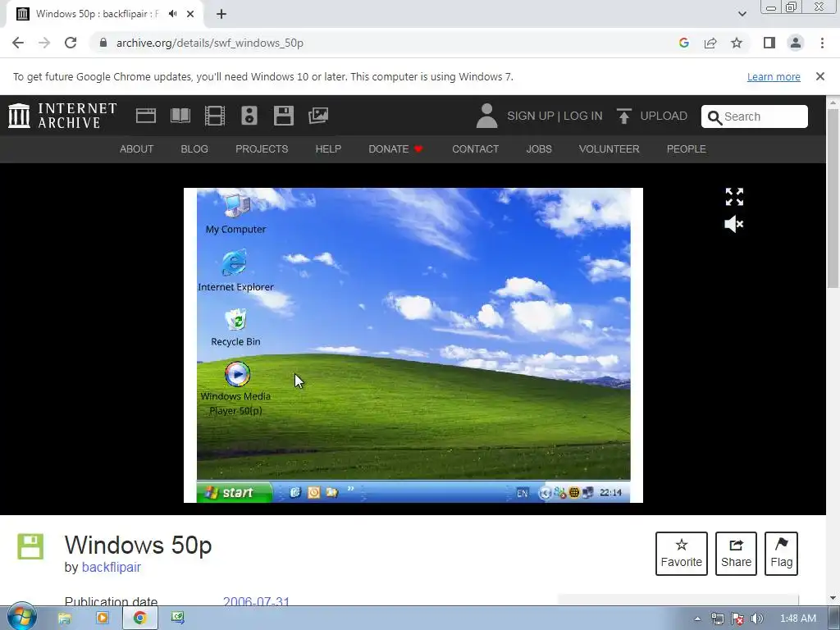
Task: Click the Favorite button
Action: (682, 554)
